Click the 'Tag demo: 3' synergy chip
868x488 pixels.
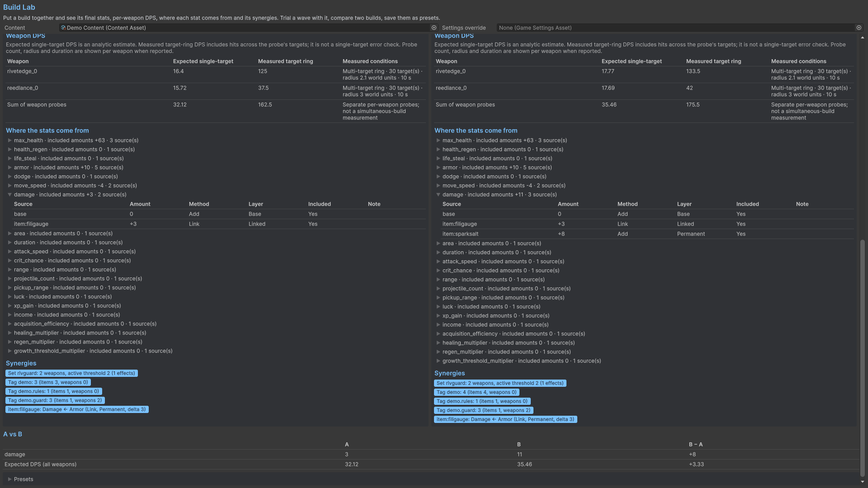pos(48,382)
